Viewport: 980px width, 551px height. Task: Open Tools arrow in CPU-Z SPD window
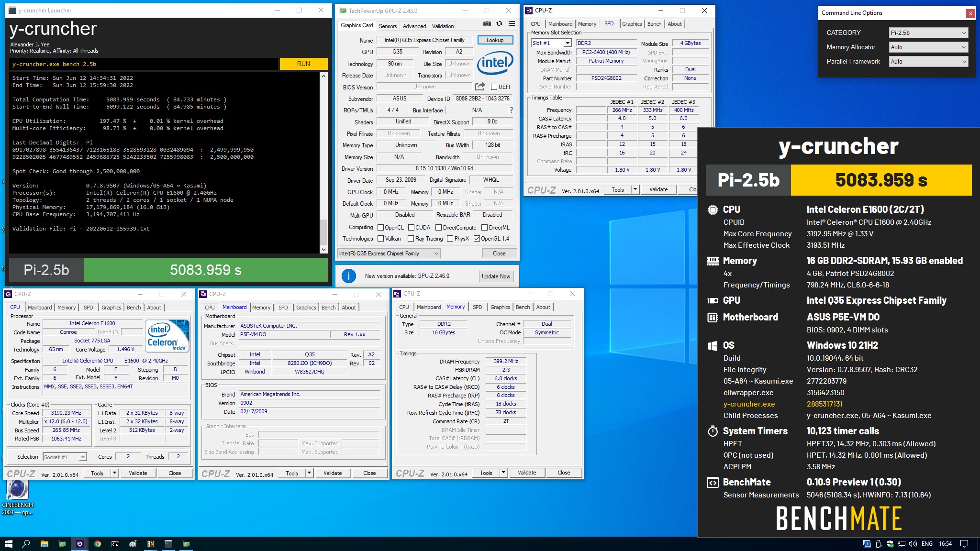tap(635, 189)
